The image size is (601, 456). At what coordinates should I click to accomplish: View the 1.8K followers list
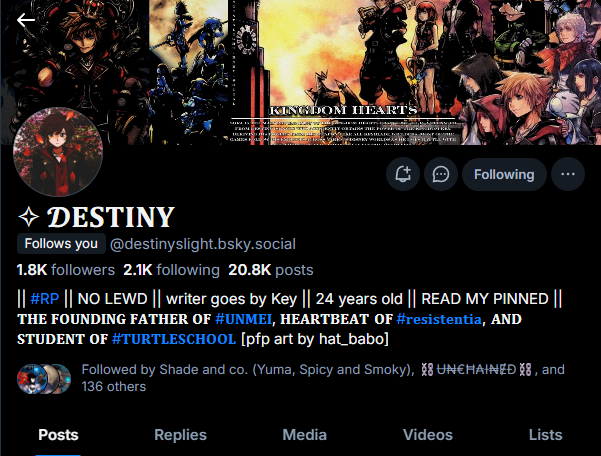(66, 270)
